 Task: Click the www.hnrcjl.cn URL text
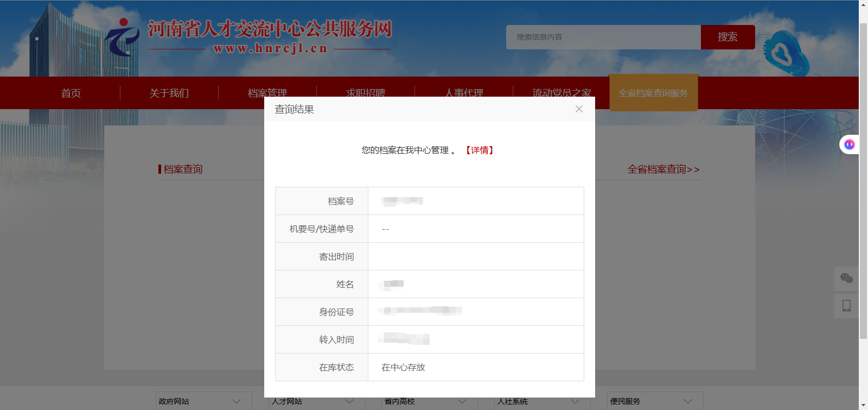tap(270, 48)
